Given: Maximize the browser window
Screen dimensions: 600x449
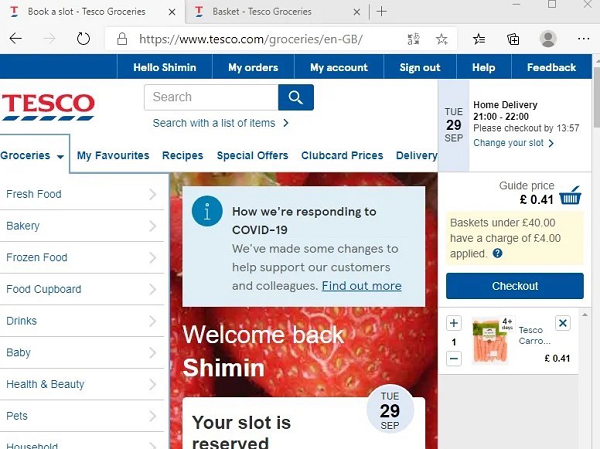Looking at the screenshot, I should [552, 5].
